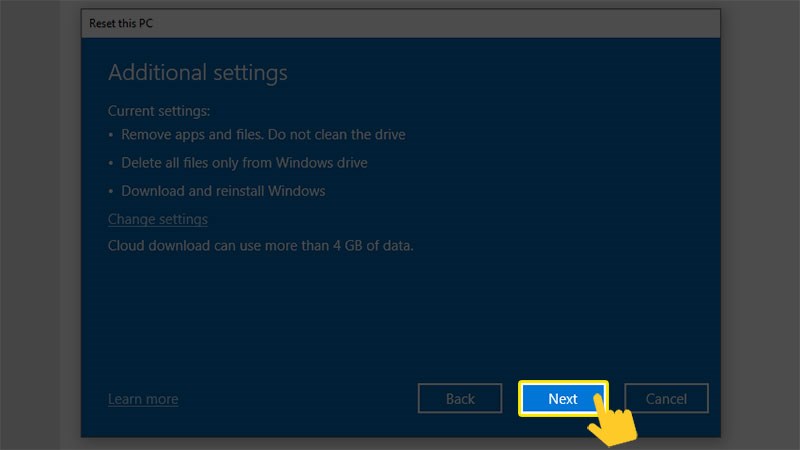Click bullet point before 'Remove apps and files'
The image size is (800, 450).
111,135
